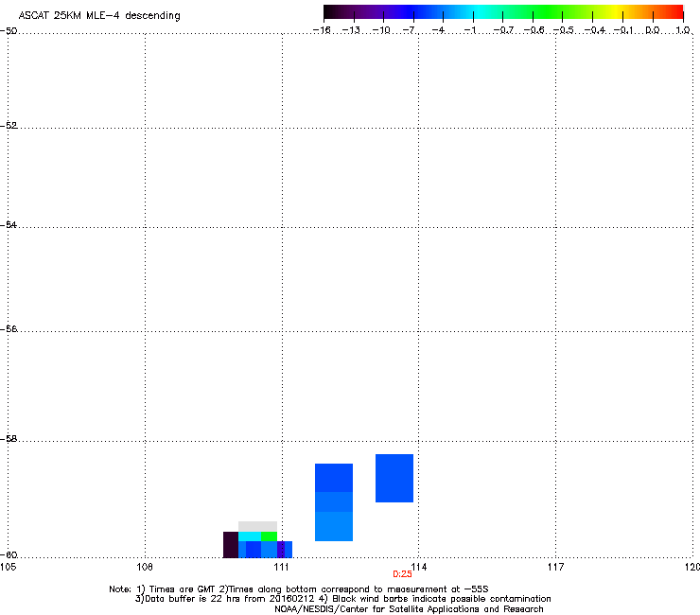Select the -60 latitude axis label
Viewport: 700px width, 615px height.
tap(9, 555)
